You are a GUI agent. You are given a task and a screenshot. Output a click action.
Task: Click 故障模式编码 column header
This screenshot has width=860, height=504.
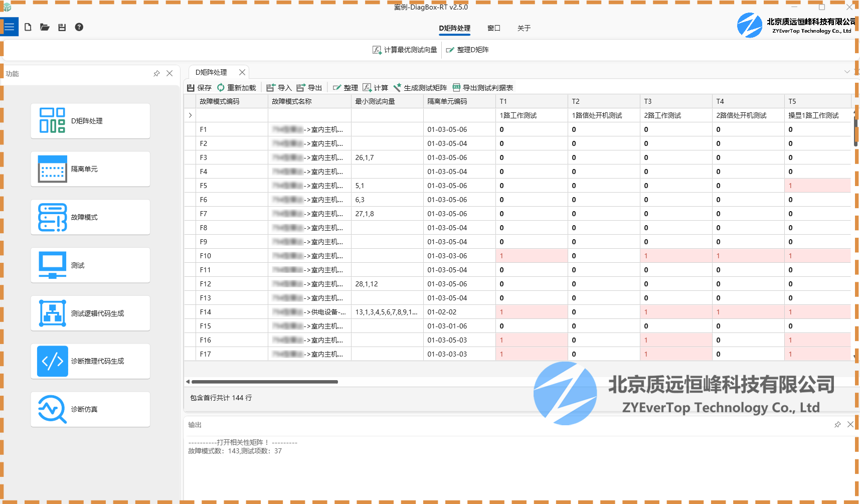click(x=232, y=101)
